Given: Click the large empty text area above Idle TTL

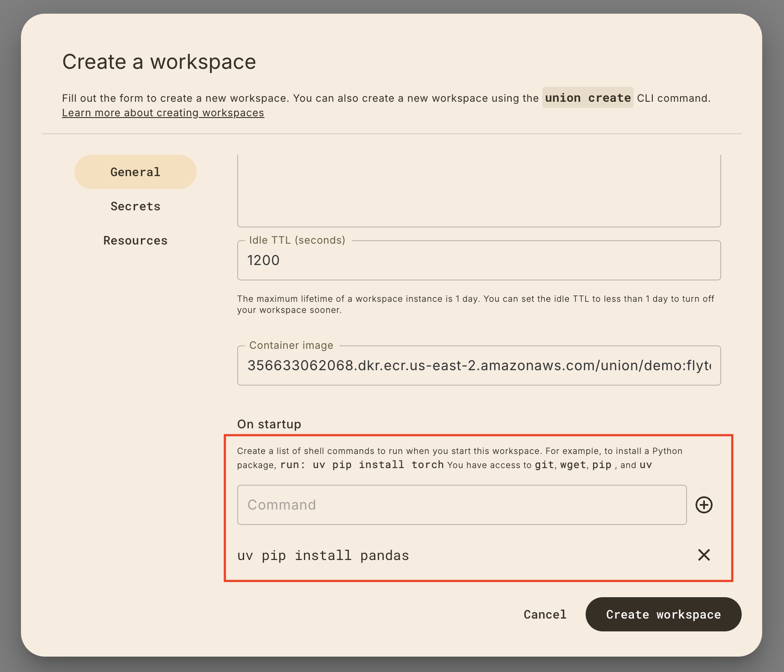Looking at the screenshot, I should pos(479,190).
